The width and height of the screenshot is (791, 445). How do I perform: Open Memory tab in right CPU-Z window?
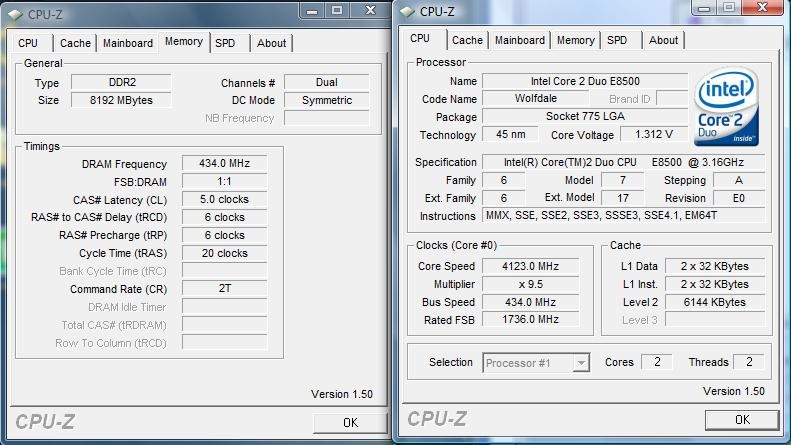tap(576, 40)
